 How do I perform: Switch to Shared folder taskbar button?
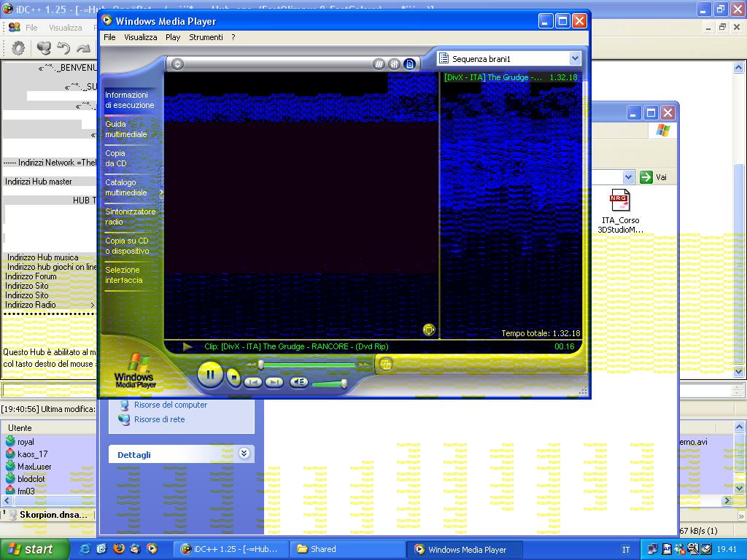348,549
